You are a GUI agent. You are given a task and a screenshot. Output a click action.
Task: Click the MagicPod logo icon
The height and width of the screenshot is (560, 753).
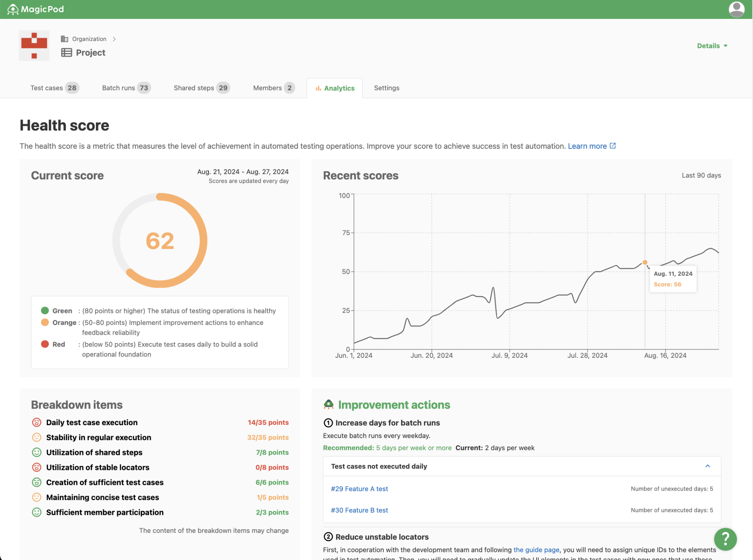point(13,9)
